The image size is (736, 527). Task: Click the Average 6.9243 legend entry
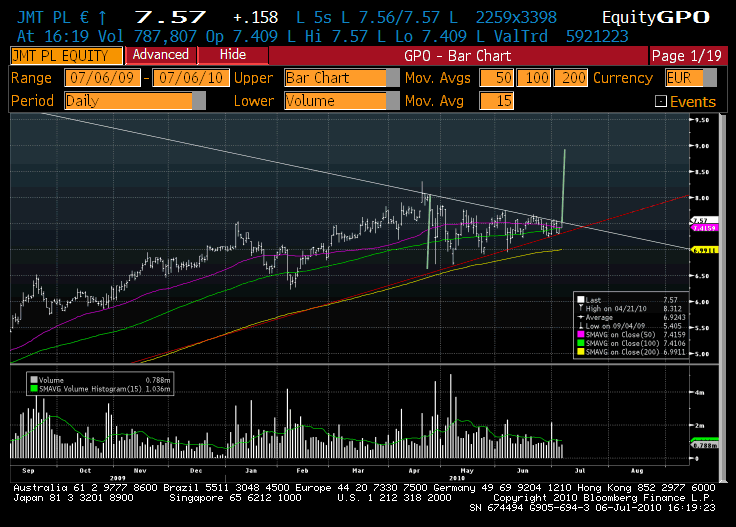point(631,317)
